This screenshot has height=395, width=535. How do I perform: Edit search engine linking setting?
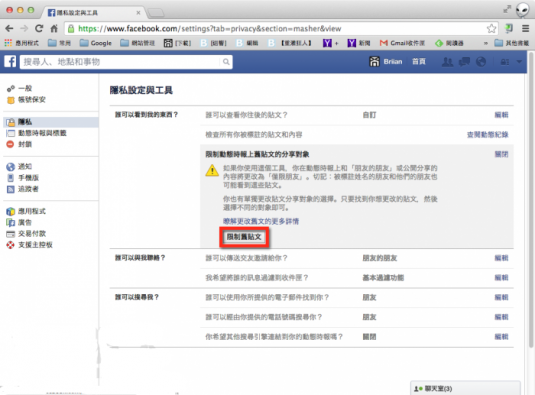tap(501, 337)
